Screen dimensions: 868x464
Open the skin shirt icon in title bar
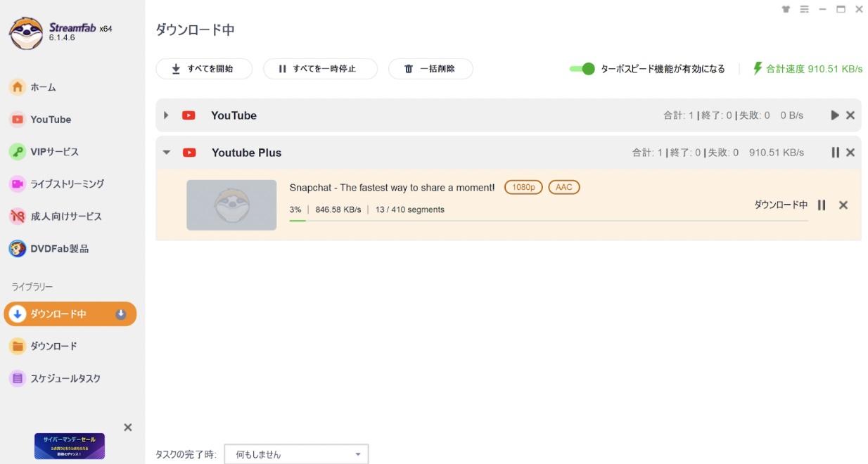[x=786, y=9]
